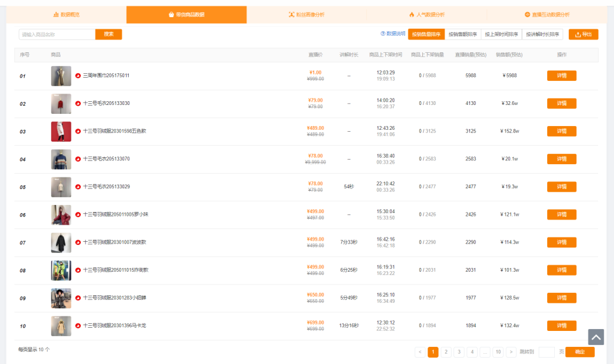The image size is (614, 364).
Task: Click red platform icon beside 三周年围巾205175011
Action: (78, 76)
